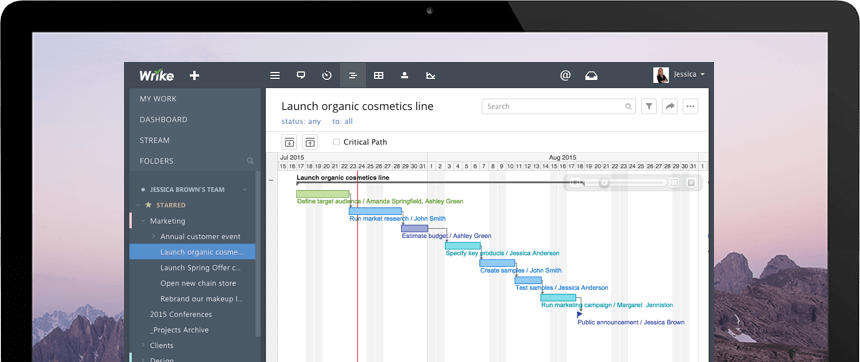The height and width of the screenshot is (362, 860).
Task: Click 'Jessica' username in top bar
Action: pyautogui.click(x=685, y=75)
